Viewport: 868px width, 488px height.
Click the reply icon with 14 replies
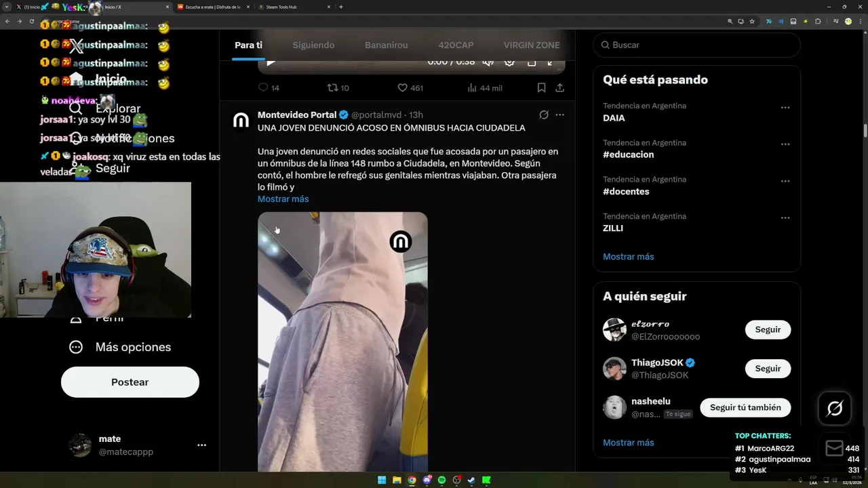(x=263, y=87)
